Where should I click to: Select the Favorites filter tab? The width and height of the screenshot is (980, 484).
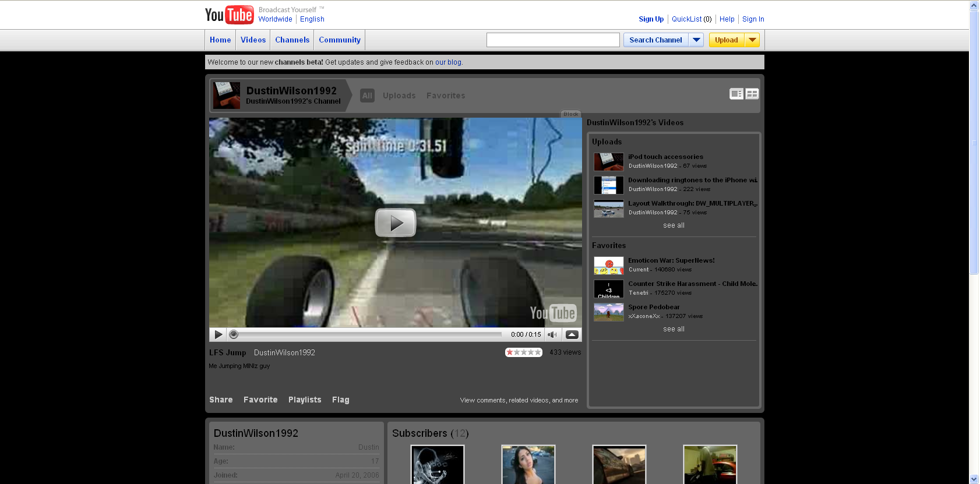coord(446,96)
